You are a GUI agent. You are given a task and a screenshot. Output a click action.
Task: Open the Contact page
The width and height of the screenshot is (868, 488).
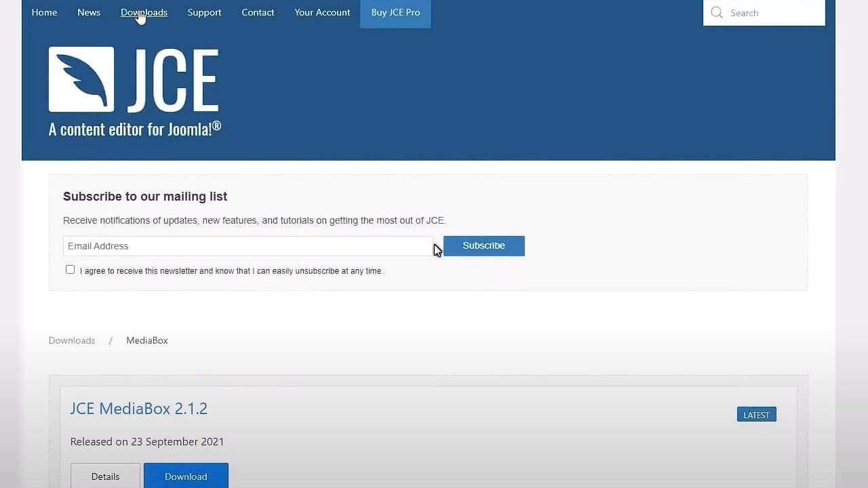258,12
